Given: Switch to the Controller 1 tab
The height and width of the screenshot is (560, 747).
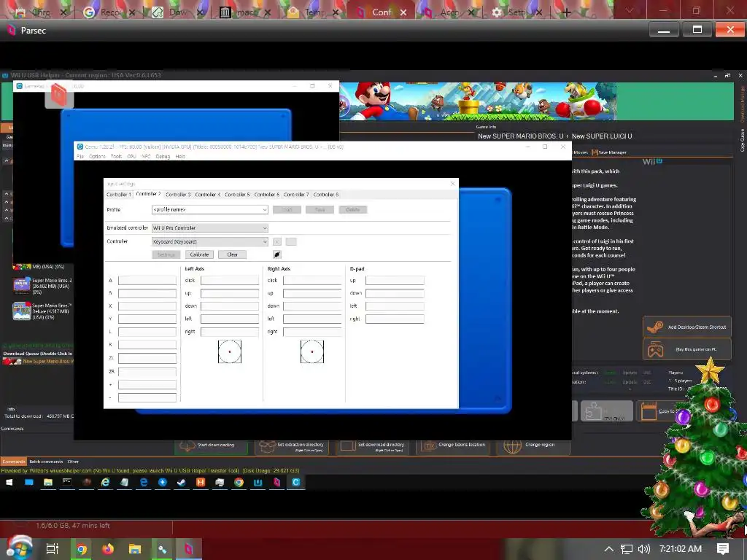Looking at the screenshot, I should click(x=119, y=195).
